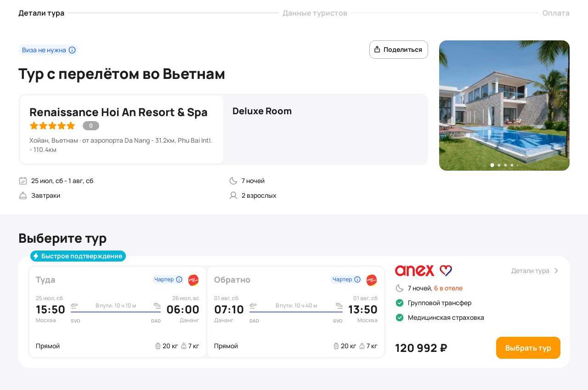The height and width of the screenshot is (390, 588).
Task: Click the price 120 992 ₽
Action: coord(421,348)
